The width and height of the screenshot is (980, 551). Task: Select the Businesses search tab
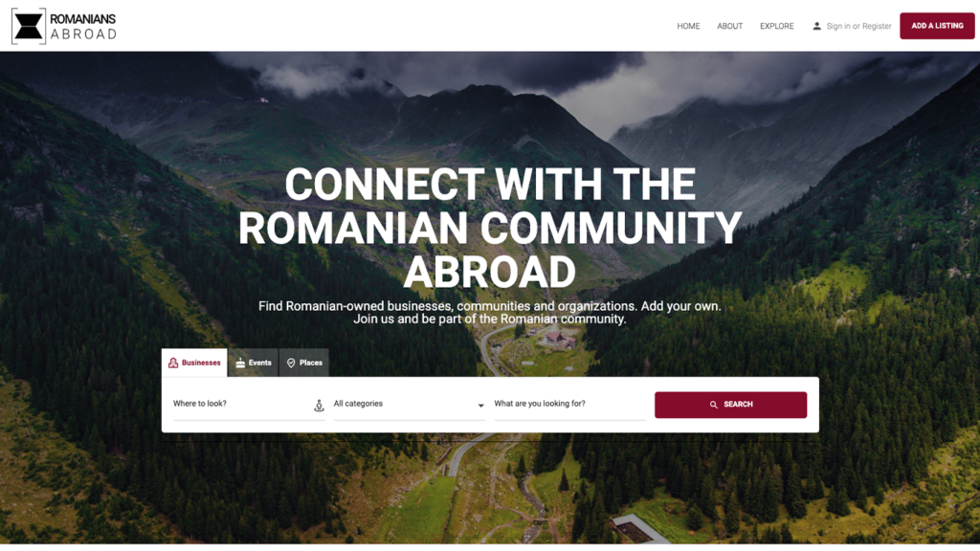click(194, 363)
